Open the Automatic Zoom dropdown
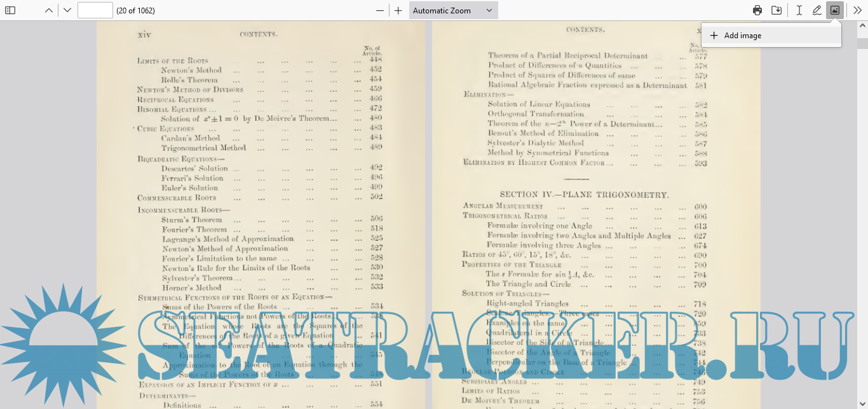This screenshot has width=868, height=409. (x=452, y=10)
